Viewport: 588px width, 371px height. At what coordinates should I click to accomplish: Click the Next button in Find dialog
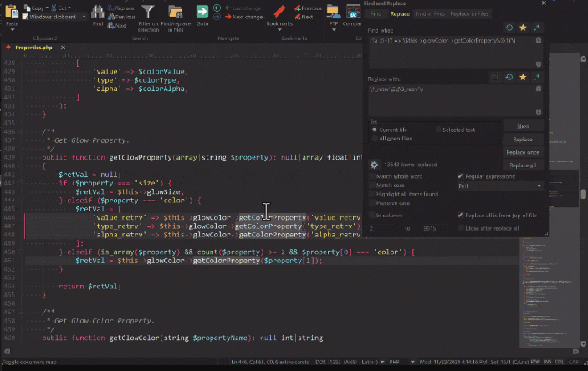[x=523, y=126]
